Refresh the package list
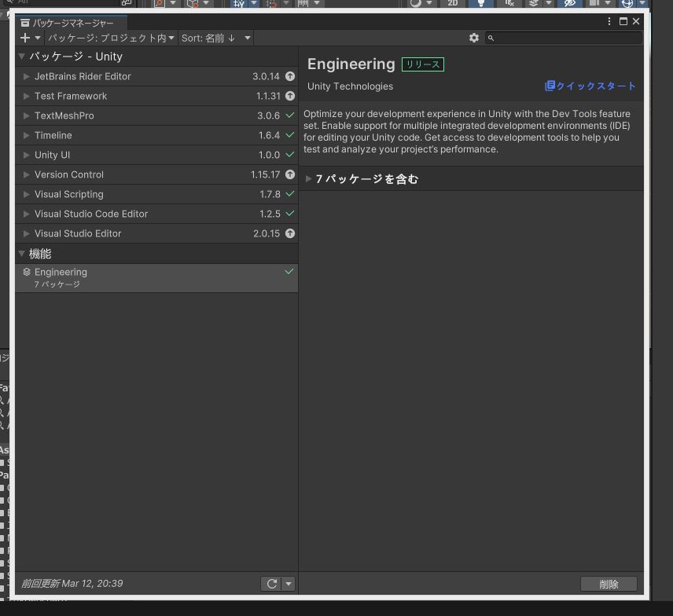 pos(272,584)
